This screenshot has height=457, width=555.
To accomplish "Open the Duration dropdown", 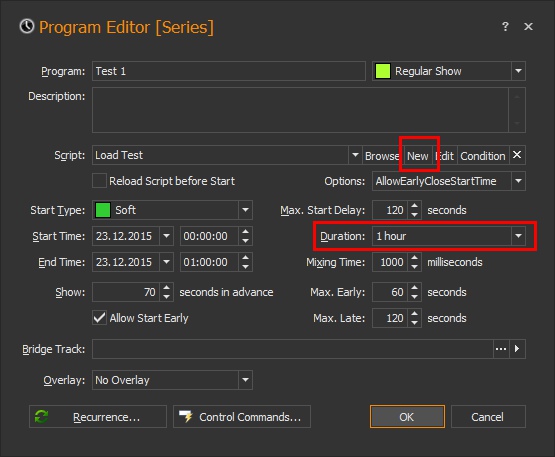I will point(518,236).
